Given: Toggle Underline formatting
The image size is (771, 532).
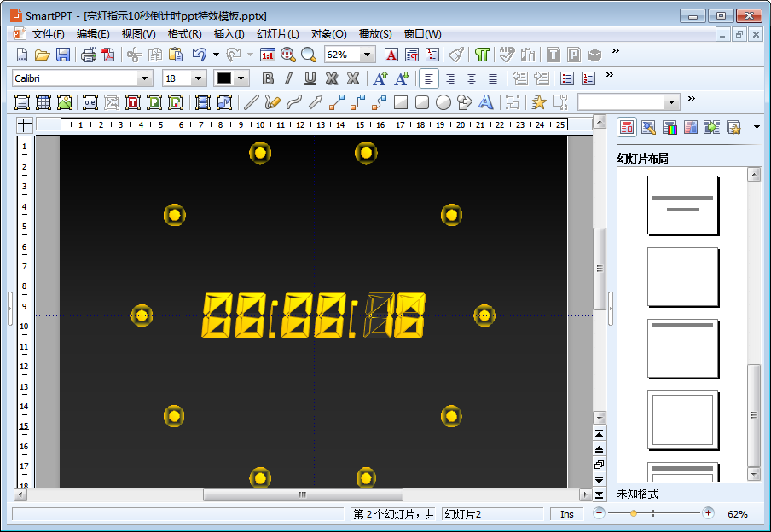Looking at the screenshot, I should tap(310, 78).
